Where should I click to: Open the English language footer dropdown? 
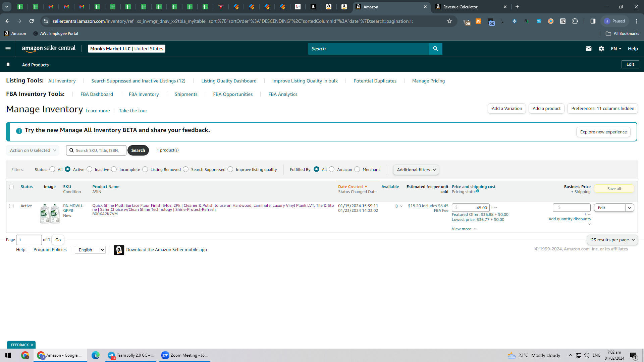90,250
